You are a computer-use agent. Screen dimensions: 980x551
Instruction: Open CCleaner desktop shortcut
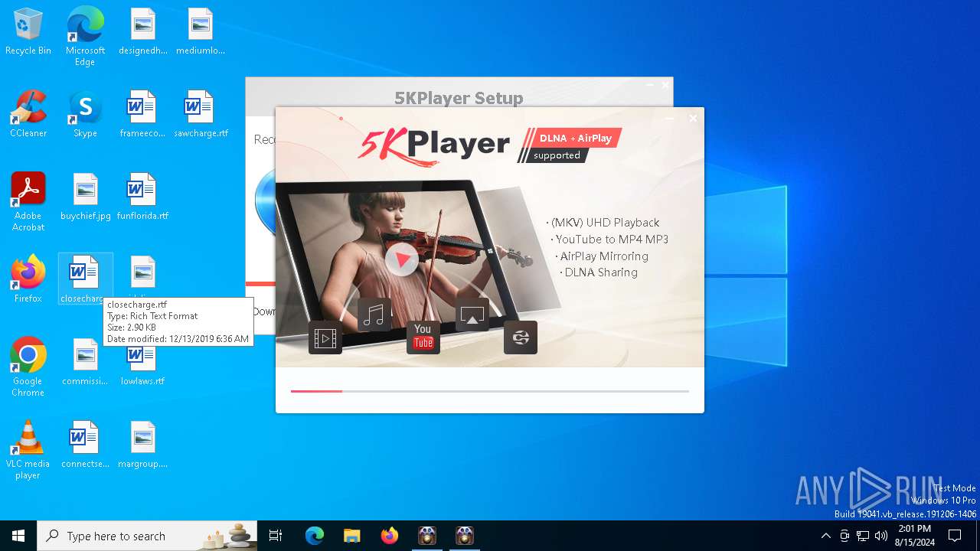(28, 115)
